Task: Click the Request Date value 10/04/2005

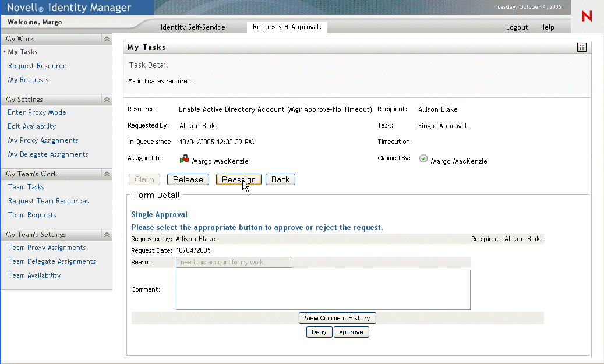Action: click(x=193, y=250)
